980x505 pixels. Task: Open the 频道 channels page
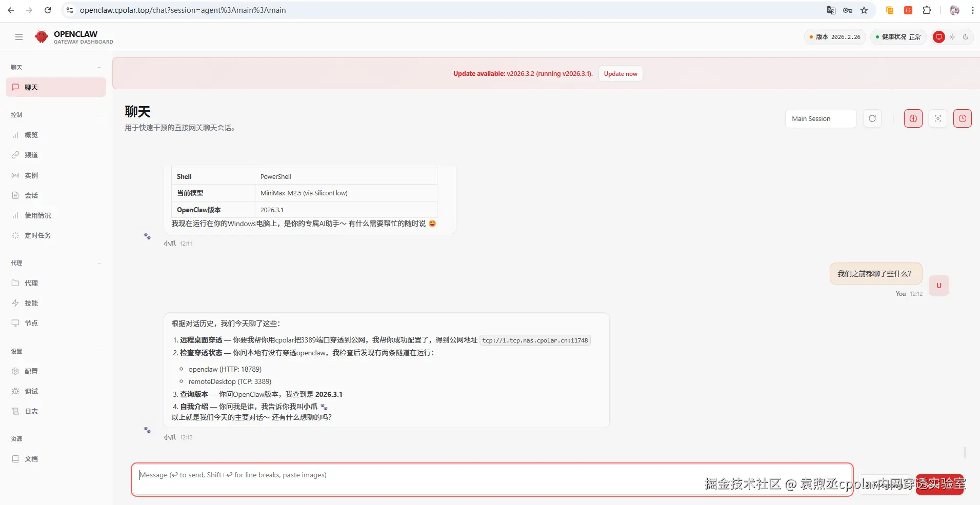56,155
